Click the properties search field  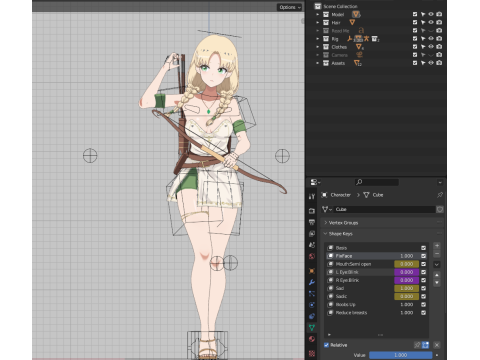click(x=377, y=182)
